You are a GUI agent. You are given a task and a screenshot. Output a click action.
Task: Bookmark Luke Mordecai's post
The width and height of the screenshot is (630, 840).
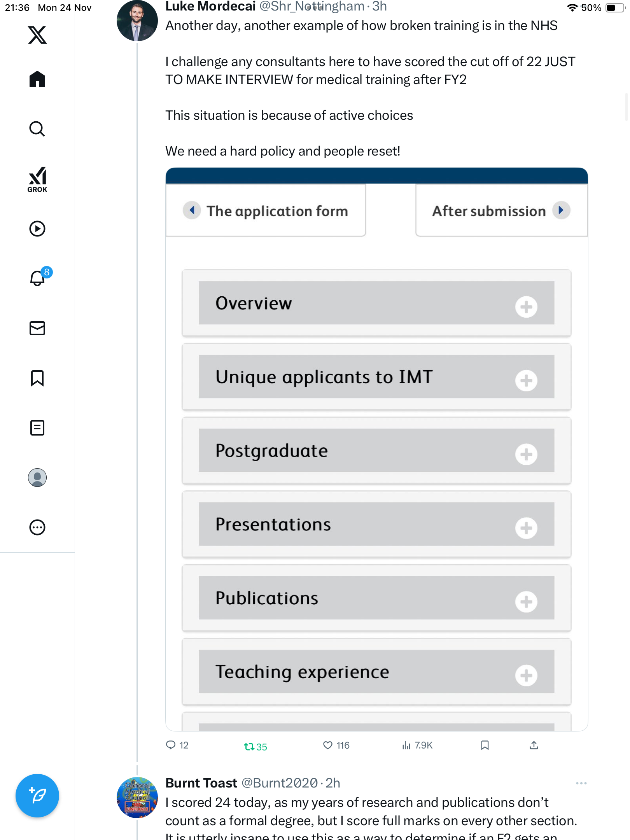[x=485, y=745]
